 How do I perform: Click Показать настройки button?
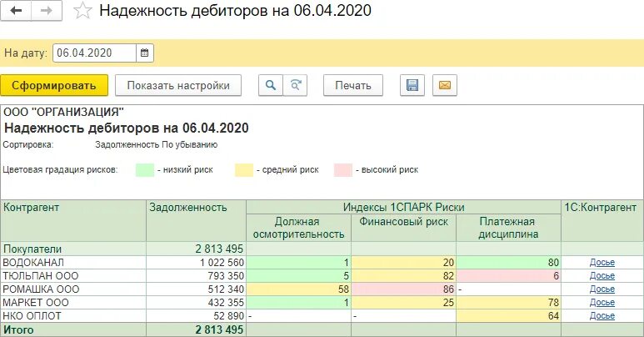coord(178,85)
